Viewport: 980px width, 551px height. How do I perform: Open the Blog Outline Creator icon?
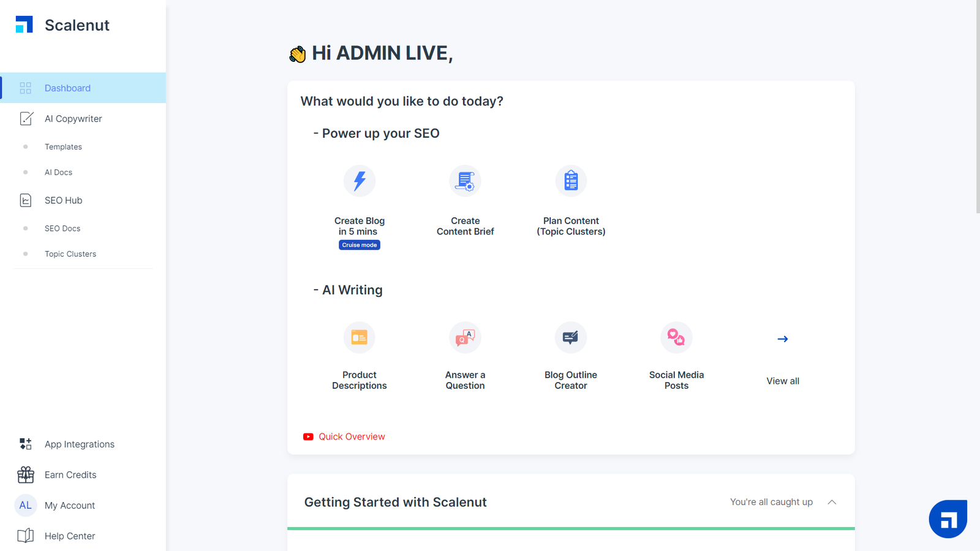[571, 337]
